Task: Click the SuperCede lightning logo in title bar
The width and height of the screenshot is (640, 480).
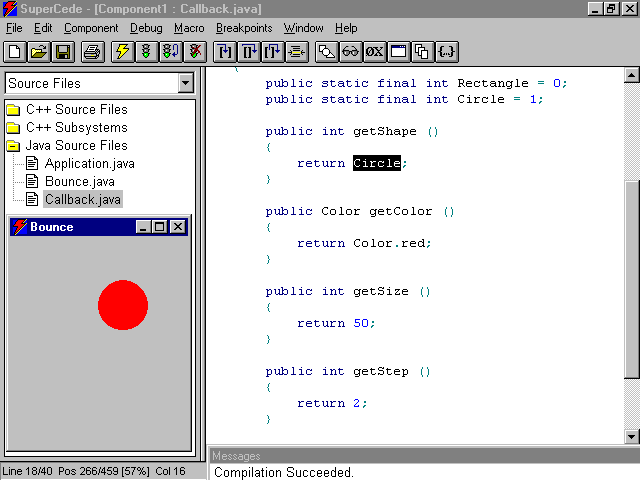Action: click(10, 9)
